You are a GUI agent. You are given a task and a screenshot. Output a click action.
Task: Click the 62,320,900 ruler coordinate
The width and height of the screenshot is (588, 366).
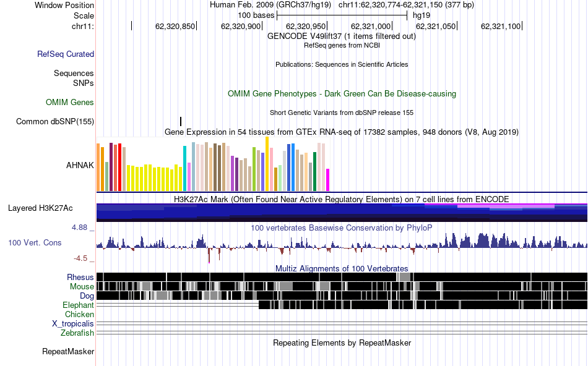point(241,26)
